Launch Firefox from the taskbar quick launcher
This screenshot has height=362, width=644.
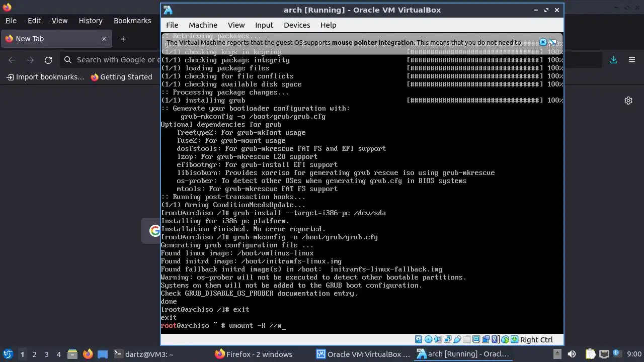click(88, 354)
